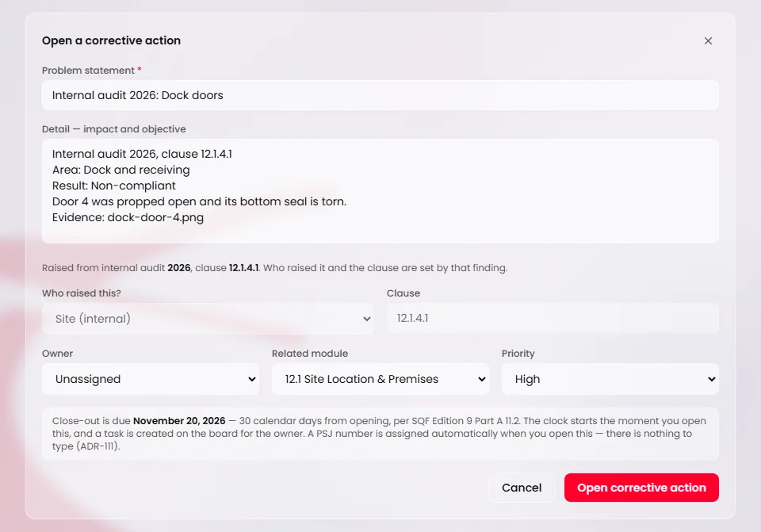Click the Detail — impact and objective label
The width and height of the screenshot is (761, 532).
tap(113, 129)
